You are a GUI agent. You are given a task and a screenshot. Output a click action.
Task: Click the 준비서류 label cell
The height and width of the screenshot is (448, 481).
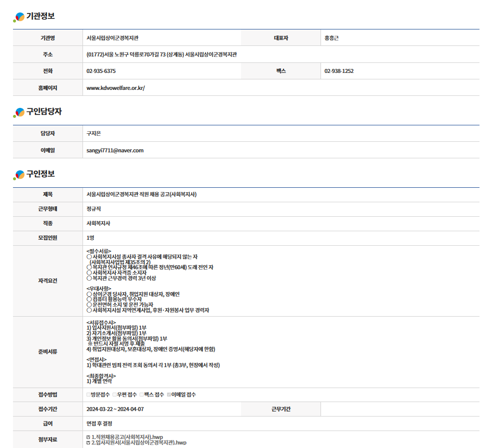[x=48, y=352]
